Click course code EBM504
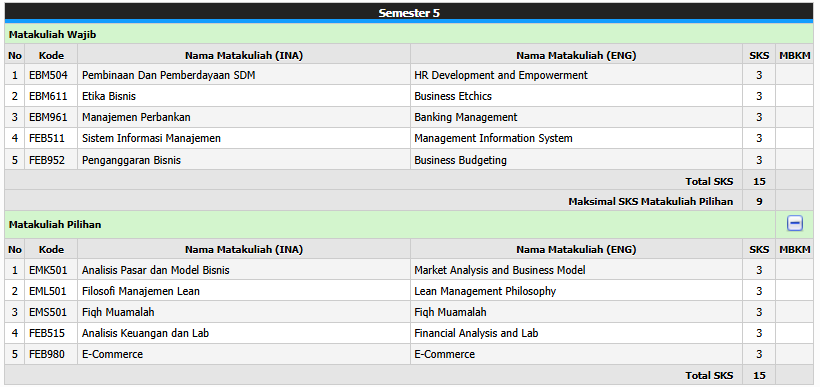This screenshot has width=820, height=387. pyautogui.click(x=51, y=75)
